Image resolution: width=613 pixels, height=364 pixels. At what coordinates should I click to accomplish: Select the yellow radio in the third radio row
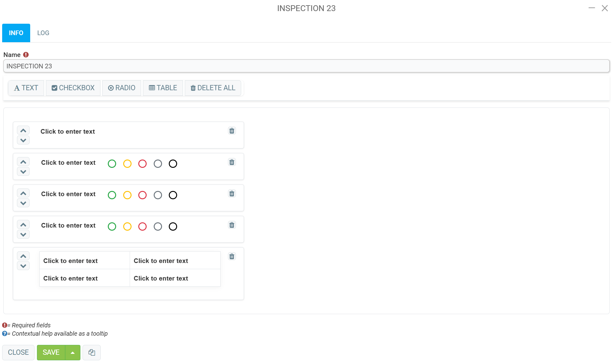coord(127,227)
